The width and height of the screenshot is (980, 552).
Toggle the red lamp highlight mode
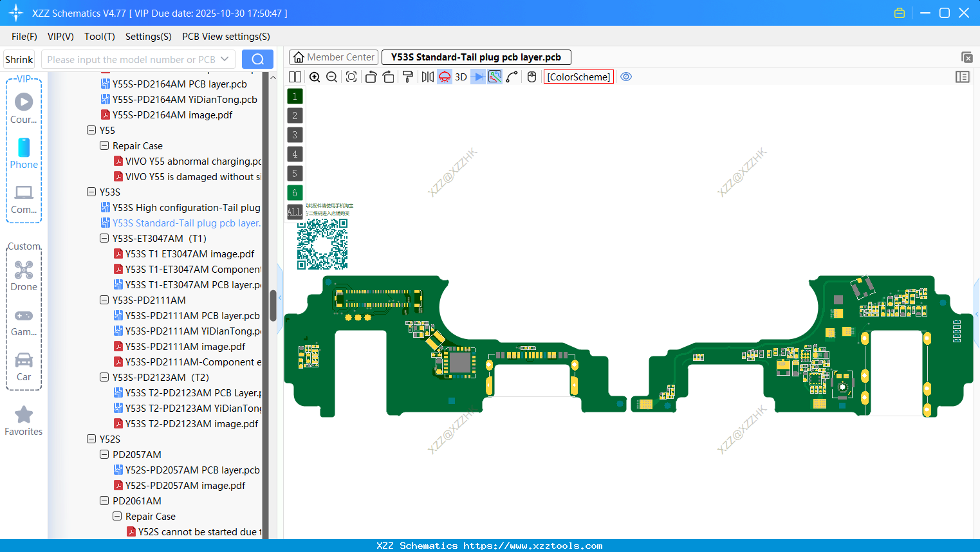[444, 77]
